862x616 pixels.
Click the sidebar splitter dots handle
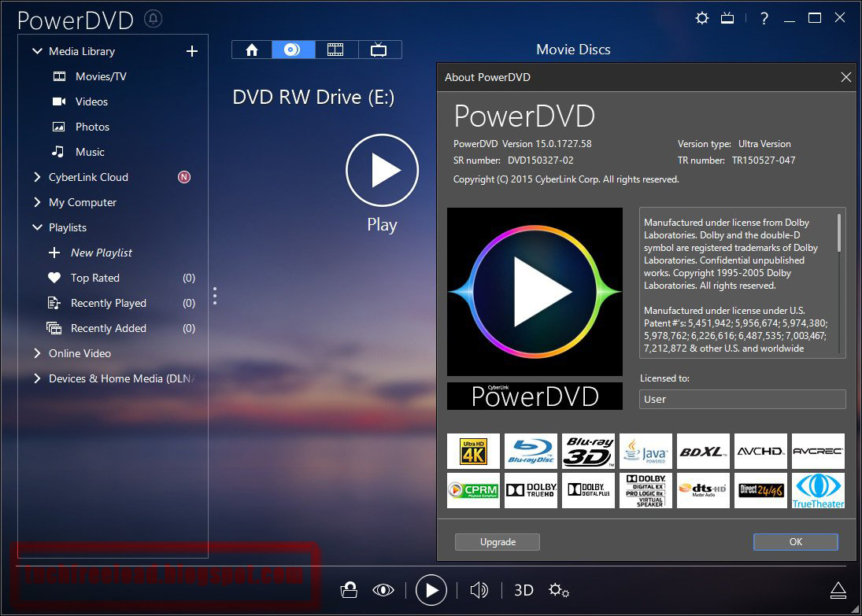215,296
